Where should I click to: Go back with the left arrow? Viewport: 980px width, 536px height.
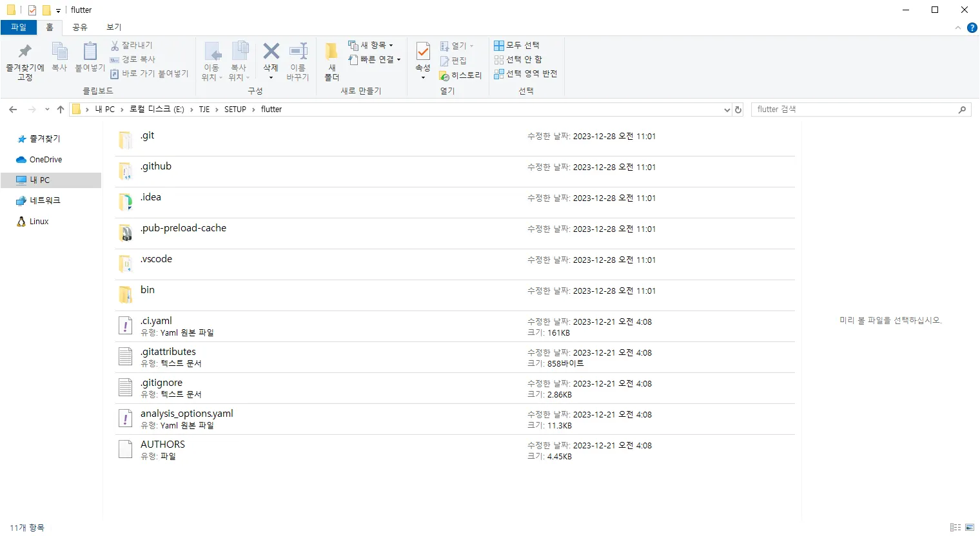tap(13, 110)
